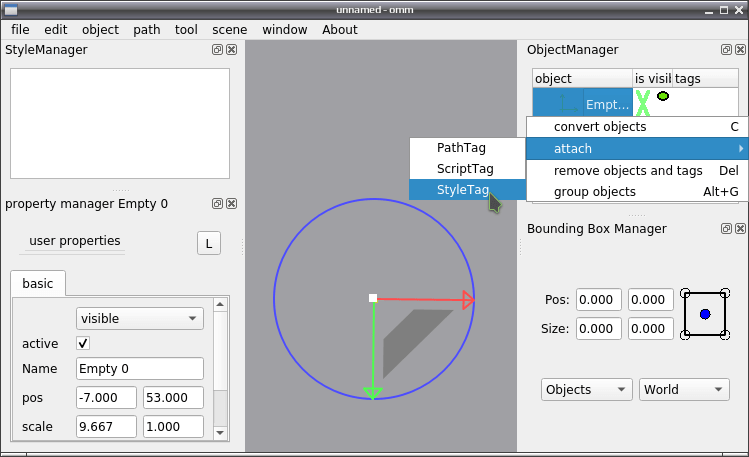
Task: Open the About menu
Action: click(x=340, y=30)
